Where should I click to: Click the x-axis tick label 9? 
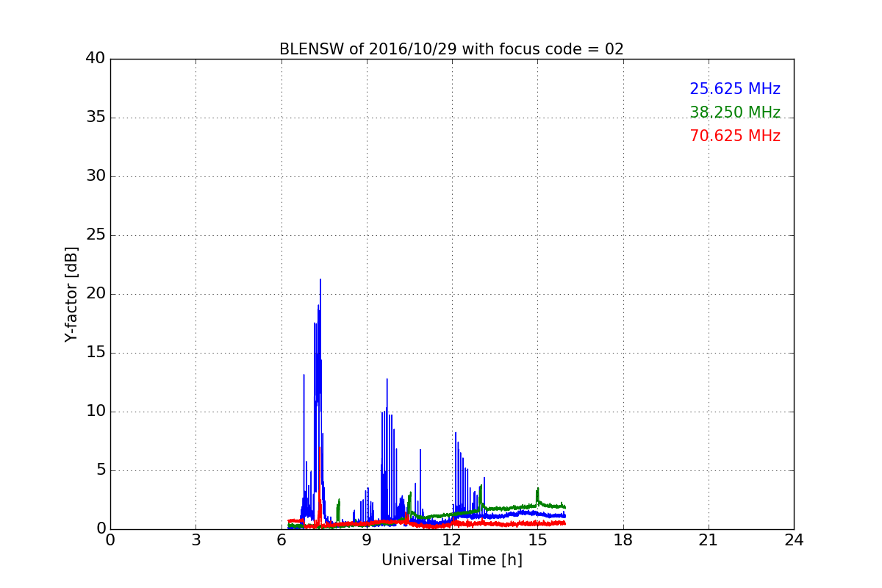[x=367, y=540]
